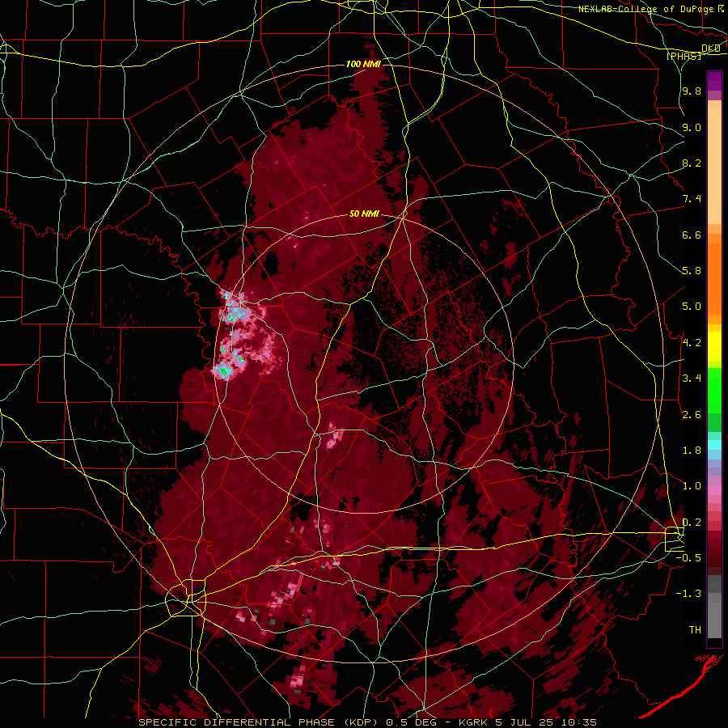The image size is (728, 728).
Task: Pick the solid orange color bar segment
Action: tap(714, 280)
